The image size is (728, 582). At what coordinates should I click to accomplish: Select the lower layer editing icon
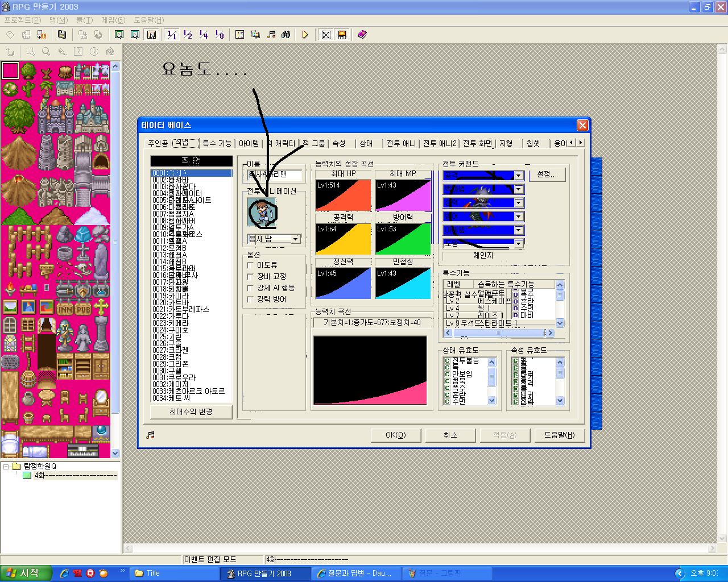(119, 35)
